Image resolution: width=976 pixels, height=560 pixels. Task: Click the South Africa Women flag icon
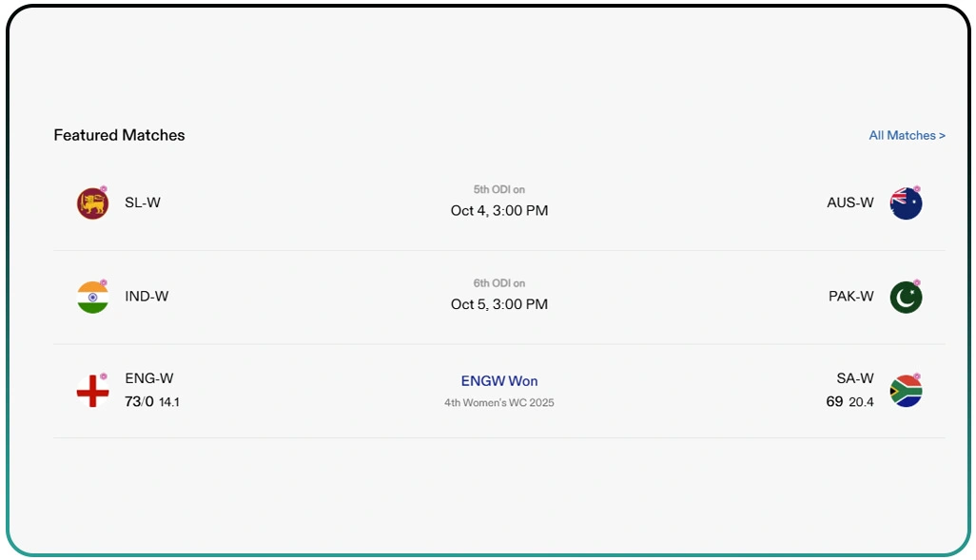pos(906,391)
